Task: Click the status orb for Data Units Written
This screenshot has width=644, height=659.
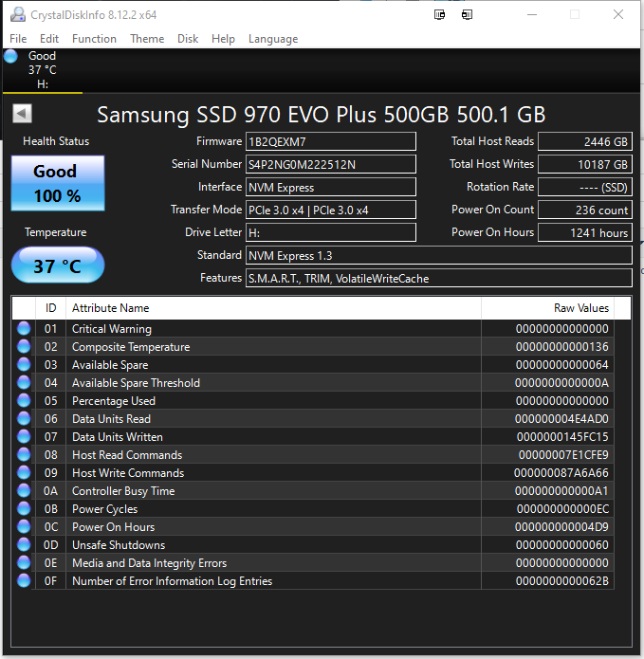Action: (x=24, y=437)
